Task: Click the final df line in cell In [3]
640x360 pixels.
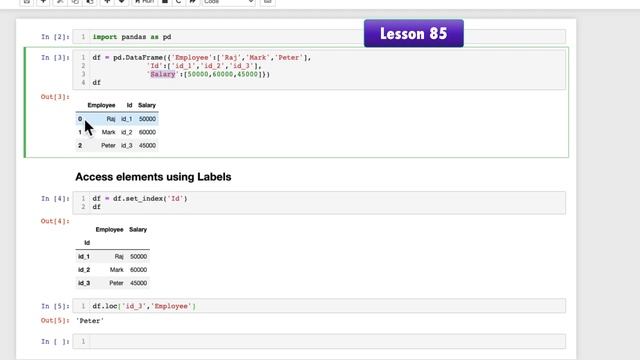Action: click(x=96, y=82)
